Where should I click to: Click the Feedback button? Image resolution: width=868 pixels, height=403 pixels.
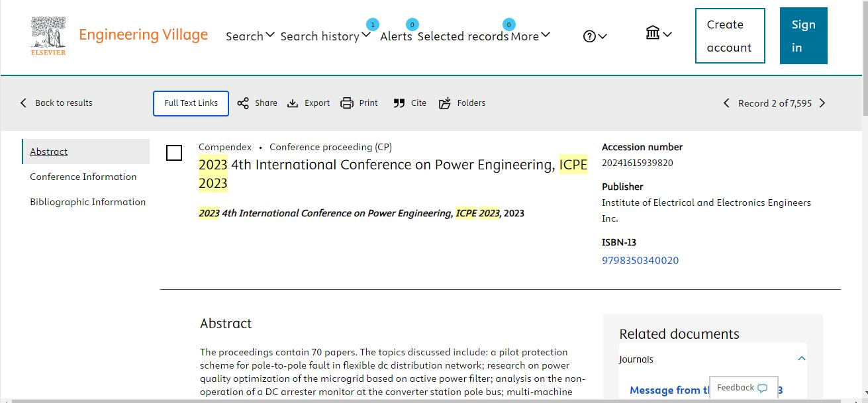pyautogui.click(x=742, y=388)
